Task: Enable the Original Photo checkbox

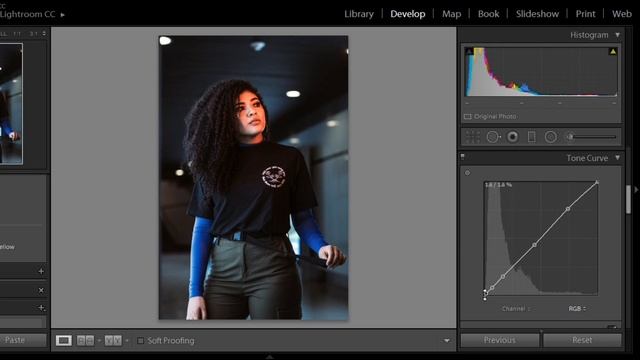Action: [x=468, y=117]
